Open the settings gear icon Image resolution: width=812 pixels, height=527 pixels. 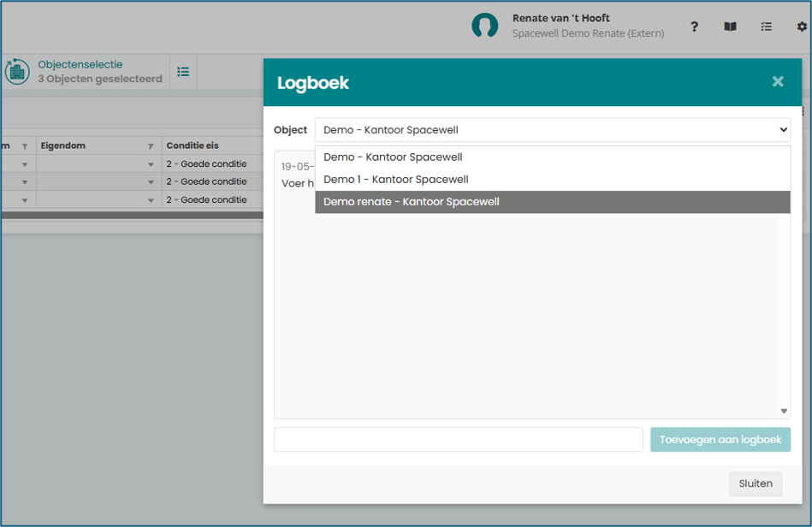pyautogui.click(x=802, y=27)
